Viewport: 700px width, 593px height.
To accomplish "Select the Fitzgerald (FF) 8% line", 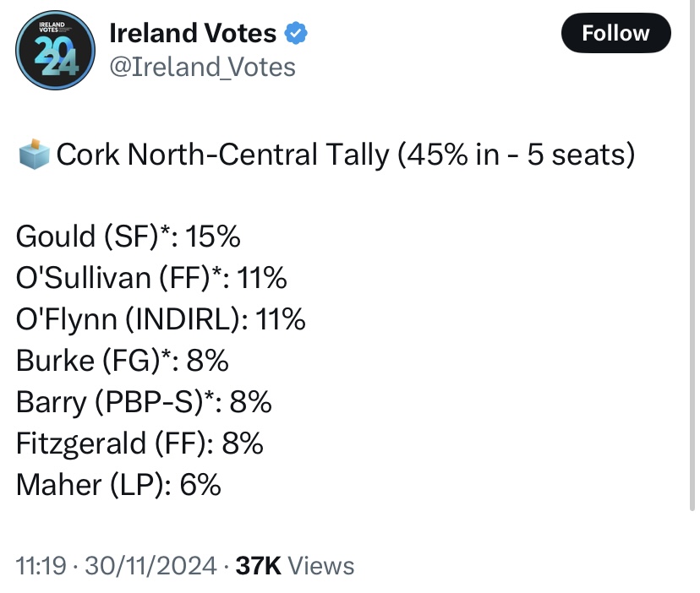I will (x=139, y=443).
